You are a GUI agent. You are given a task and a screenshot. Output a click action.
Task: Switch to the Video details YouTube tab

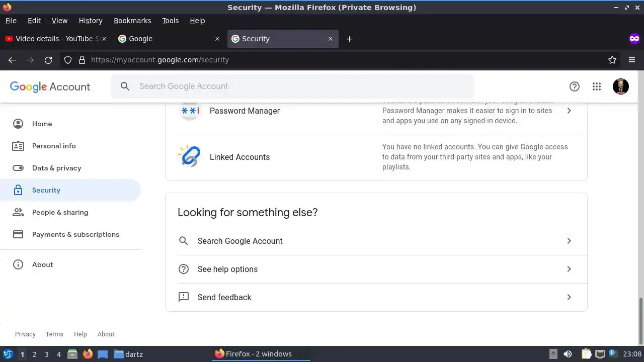[53, 39]
